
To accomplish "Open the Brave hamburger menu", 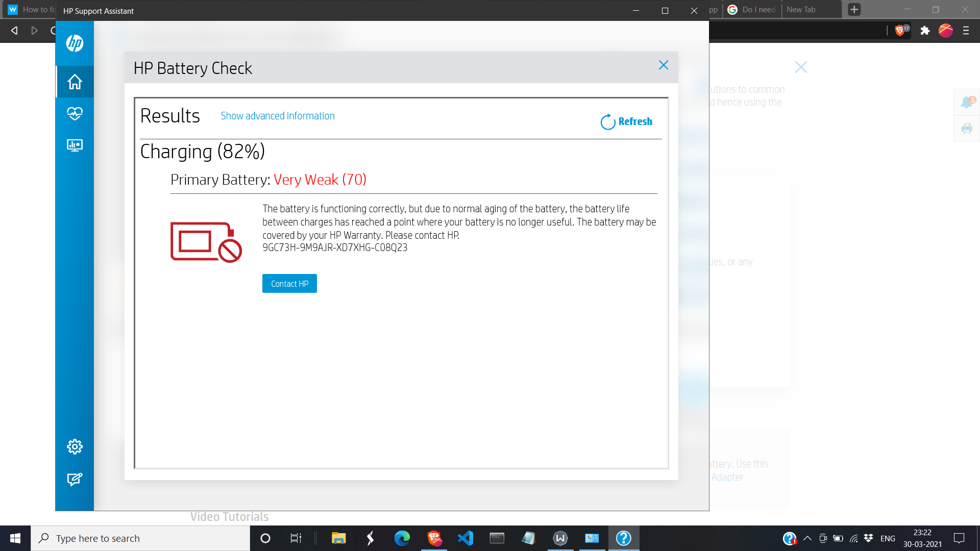I will (x=966, y=31).
